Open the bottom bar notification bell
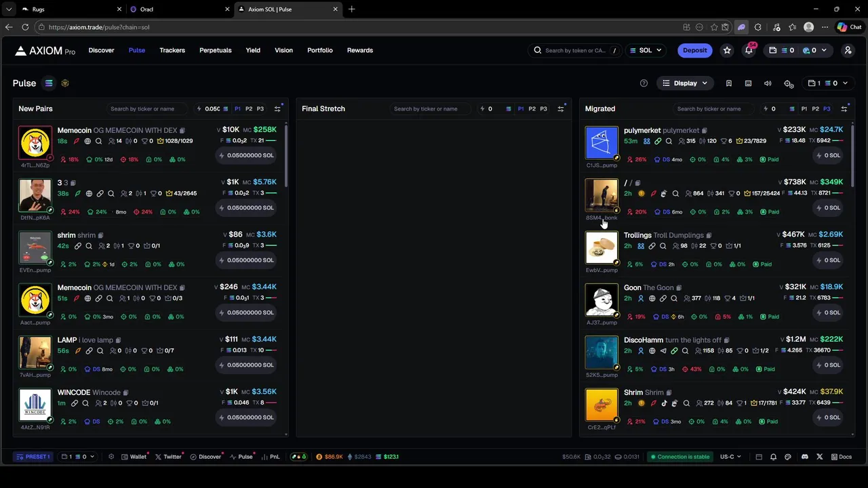Image resolution: width=868 pixels, height=488 pixels. point(773,457)
